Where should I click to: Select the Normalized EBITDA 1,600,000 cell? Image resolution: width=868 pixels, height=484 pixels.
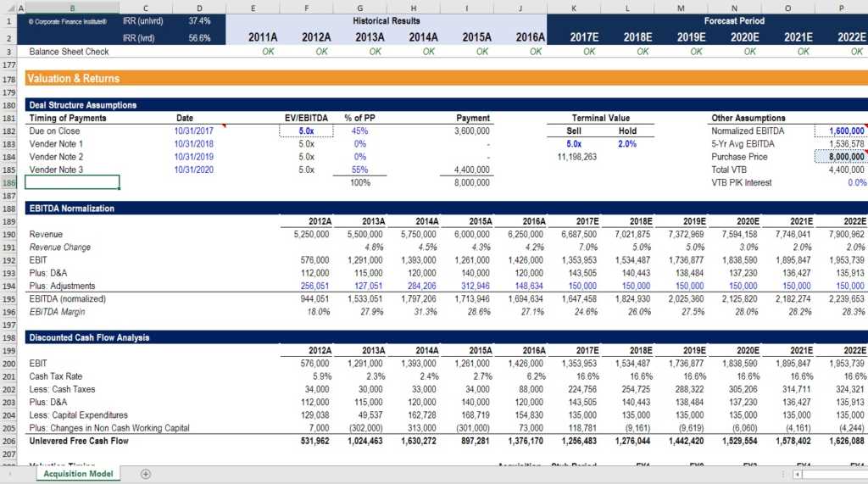pos(840,131)
